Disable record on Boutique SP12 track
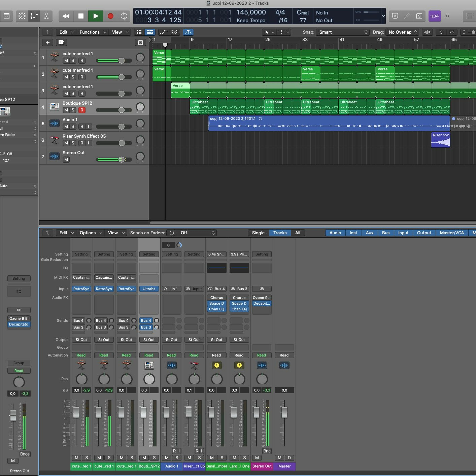476x476 pixels. [x=82, y=110]
